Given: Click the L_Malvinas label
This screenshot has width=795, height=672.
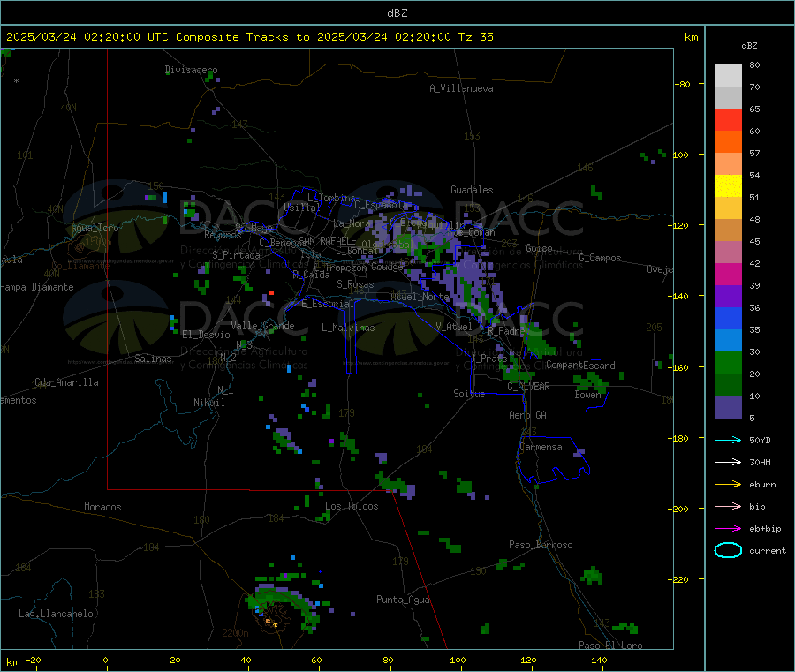Looking at the screenshot, I should tap(348, 328).
